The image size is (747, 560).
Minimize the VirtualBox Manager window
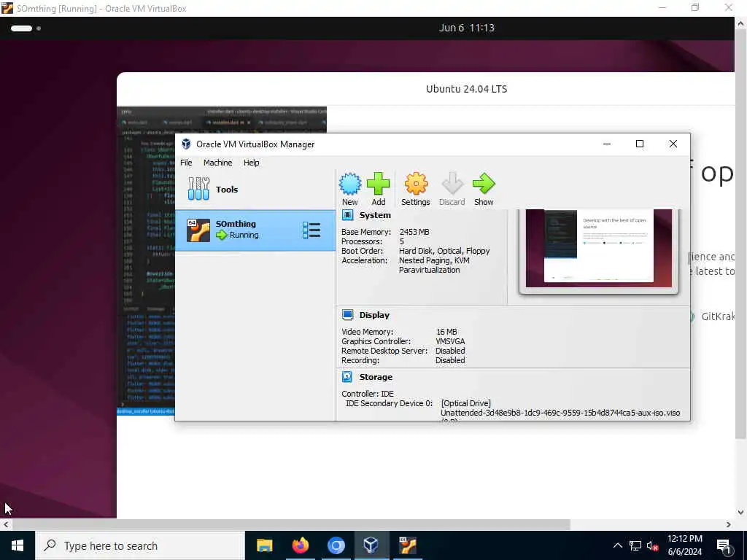607,144
